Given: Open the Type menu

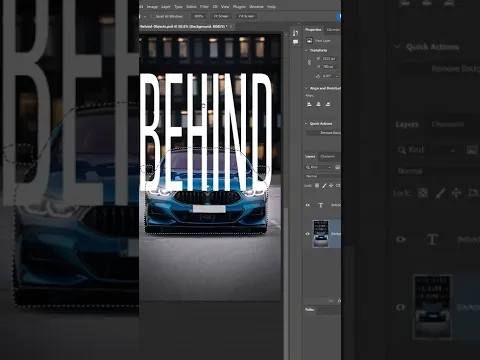Looking at the screenshot, I should 178,7.
